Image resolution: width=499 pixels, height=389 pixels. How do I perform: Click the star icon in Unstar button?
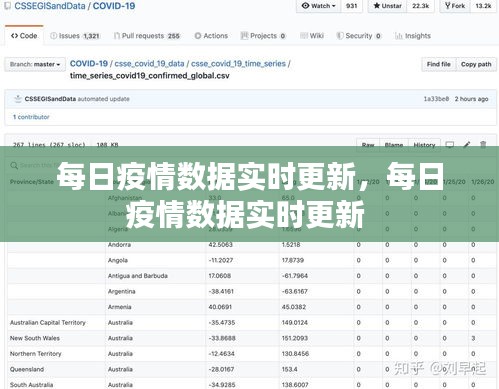coord(377,6)
